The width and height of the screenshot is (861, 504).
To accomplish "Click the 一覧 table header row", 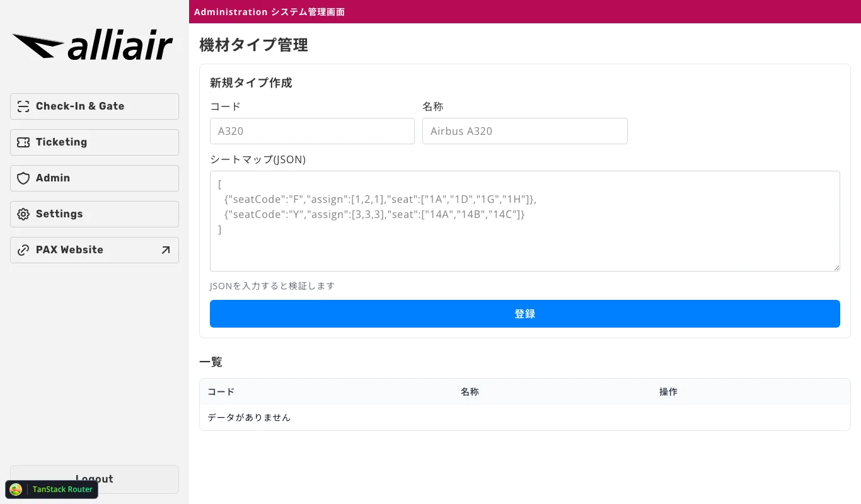I will (524, 392).
